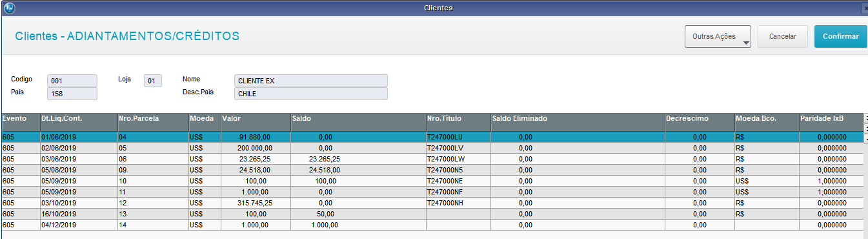
Task: Click the Saldo cell 50,00
Action: (358, 213)
